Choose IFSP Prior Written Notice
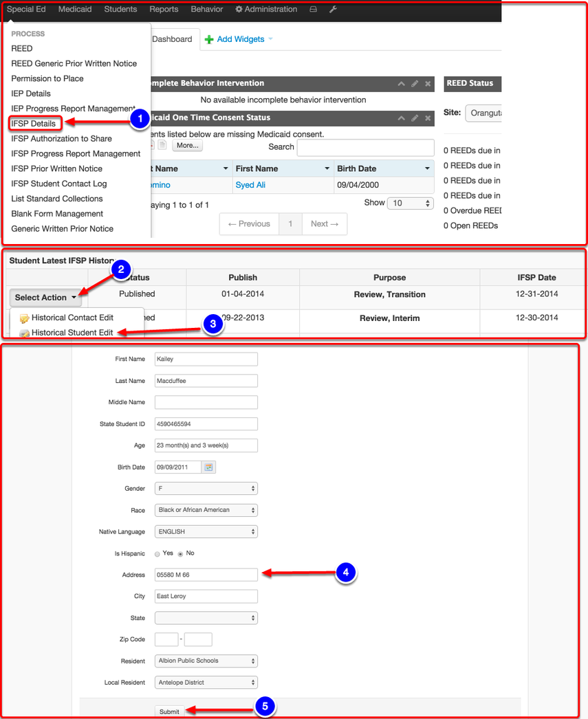Viewport: 588px width, 719px height. click(56, 168)
